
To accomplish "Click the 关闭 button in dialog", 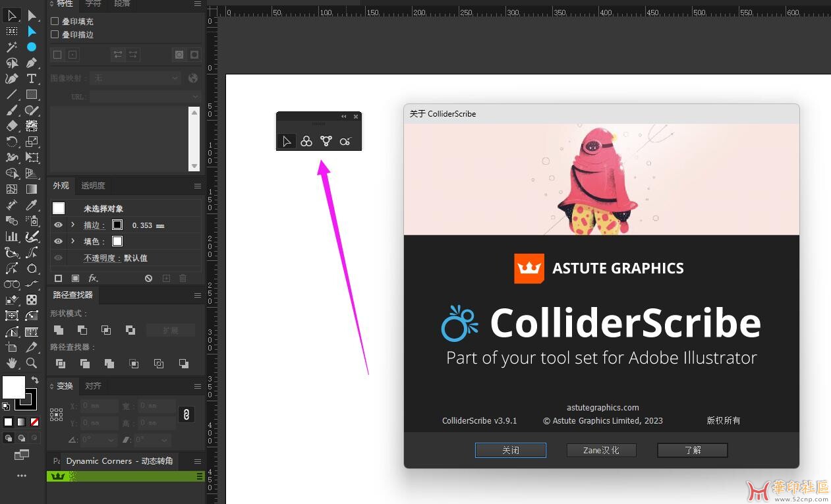I will (511, 450).
